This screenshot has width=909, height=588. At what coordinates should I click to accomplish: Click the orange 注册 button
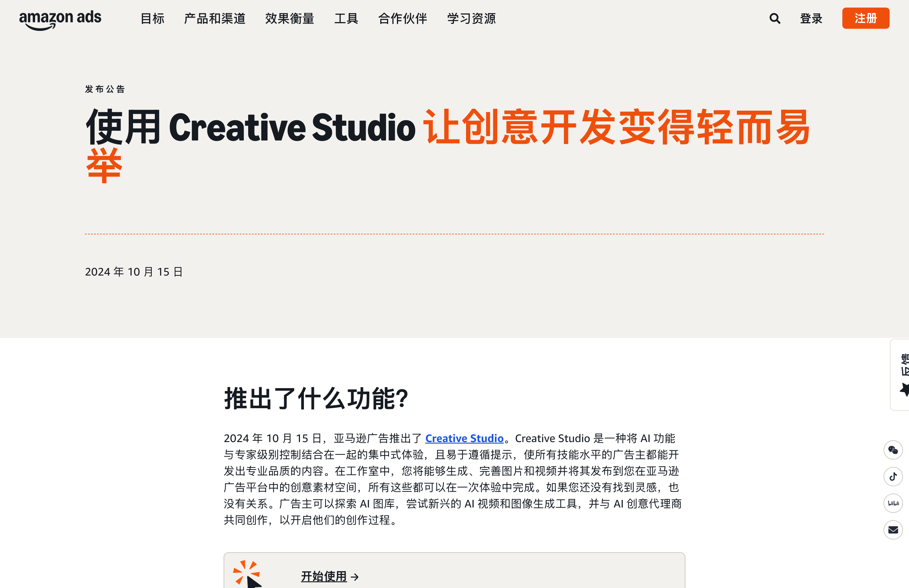pos(865,18)
